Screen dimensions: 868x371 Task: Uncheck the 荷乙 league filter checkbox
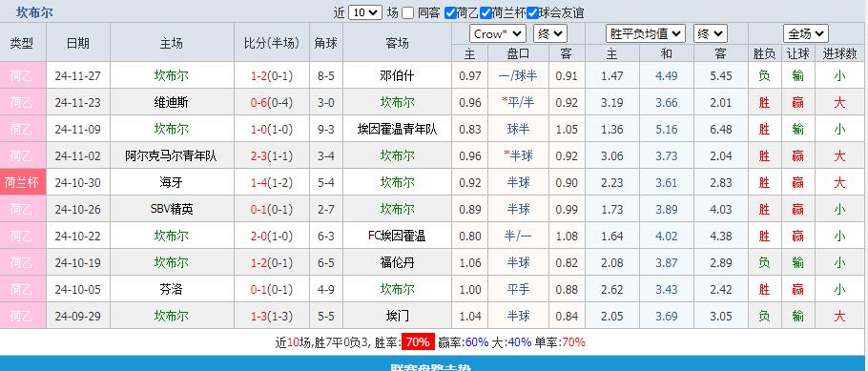point(450,12)
